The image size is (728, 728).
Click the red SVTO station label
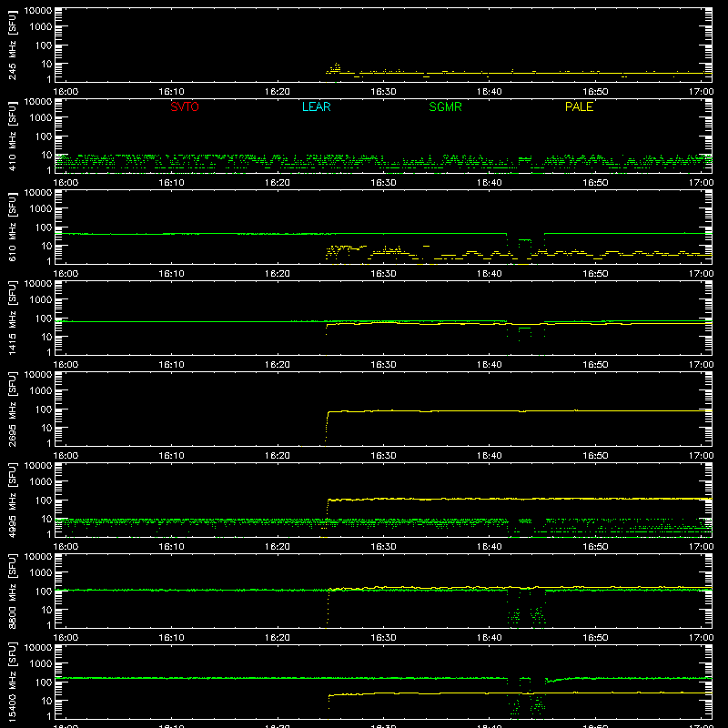(x=185, y=106)
